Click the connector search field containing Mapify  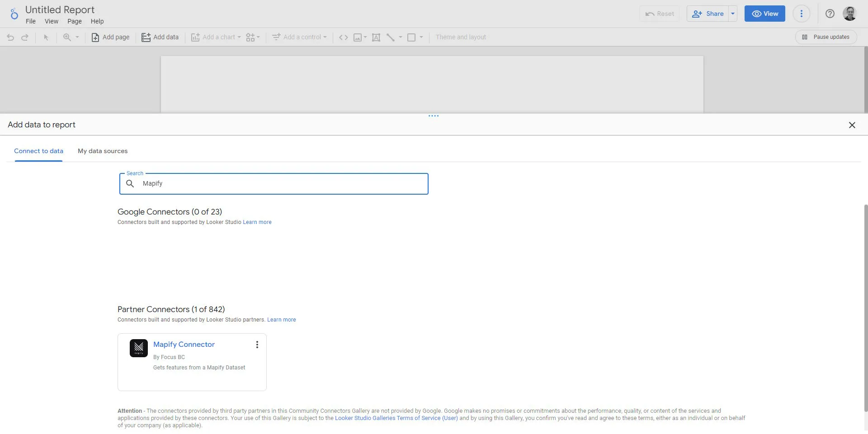(x=274, y=184)
